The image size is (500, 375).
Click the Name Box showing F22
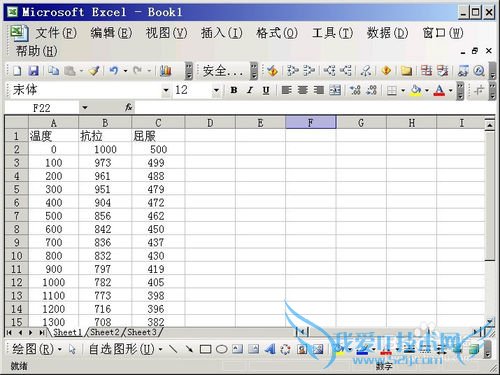coord(42,108)
